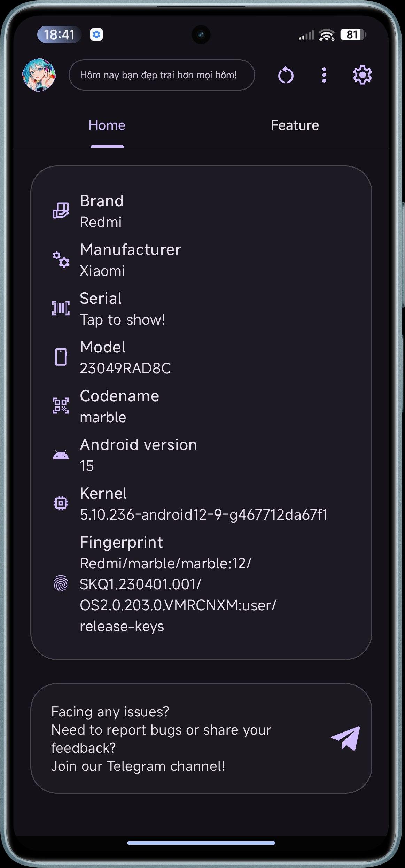Screen dimensions: 405x868
Task: Select the Home tab
Action: (107, 125)
